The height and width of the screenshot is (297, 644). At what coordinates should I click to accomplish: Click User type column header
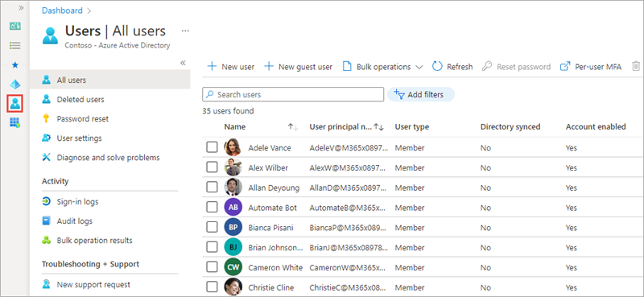(x=412, y=127)
